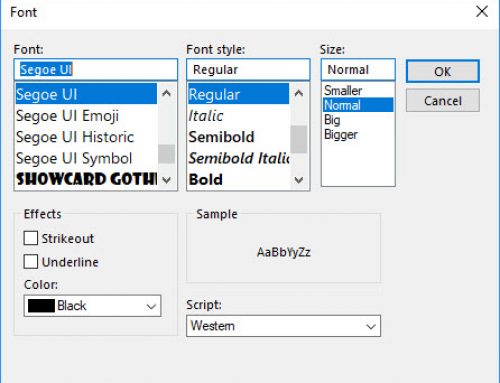Choose Bold font style
Image resolution: width=500 pixels, height=383 pixels.
[238, 179]
